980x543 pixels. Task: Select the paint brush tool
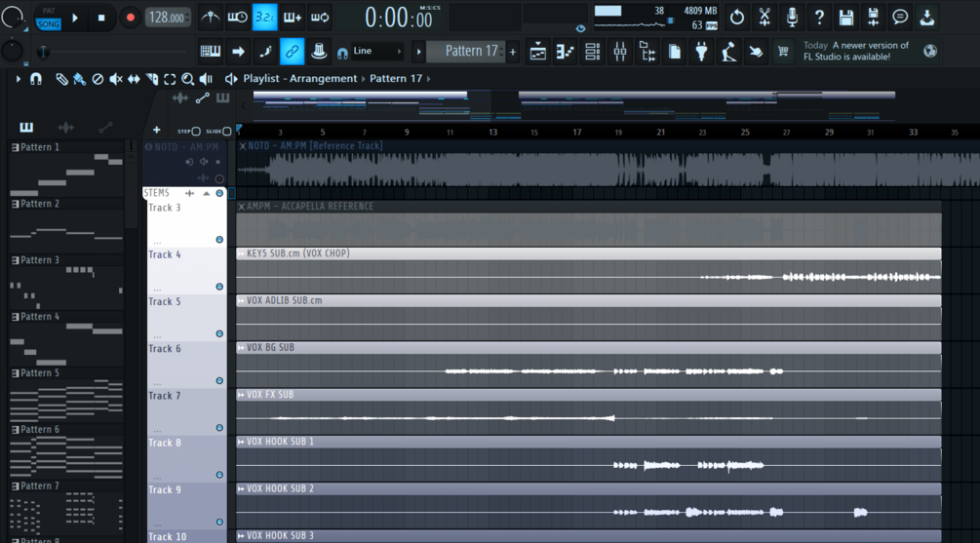point(79,79)
